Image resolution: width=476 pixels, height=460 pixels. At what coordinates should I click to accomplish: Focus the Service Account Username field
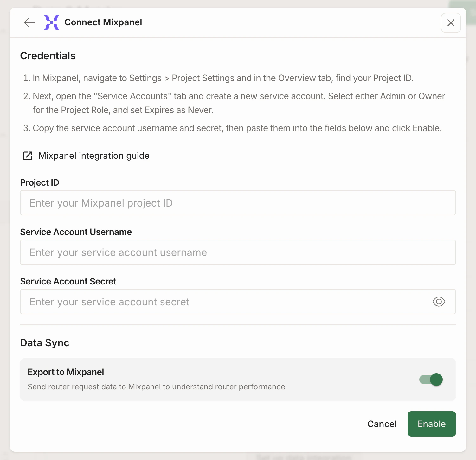tap(238, 252)
